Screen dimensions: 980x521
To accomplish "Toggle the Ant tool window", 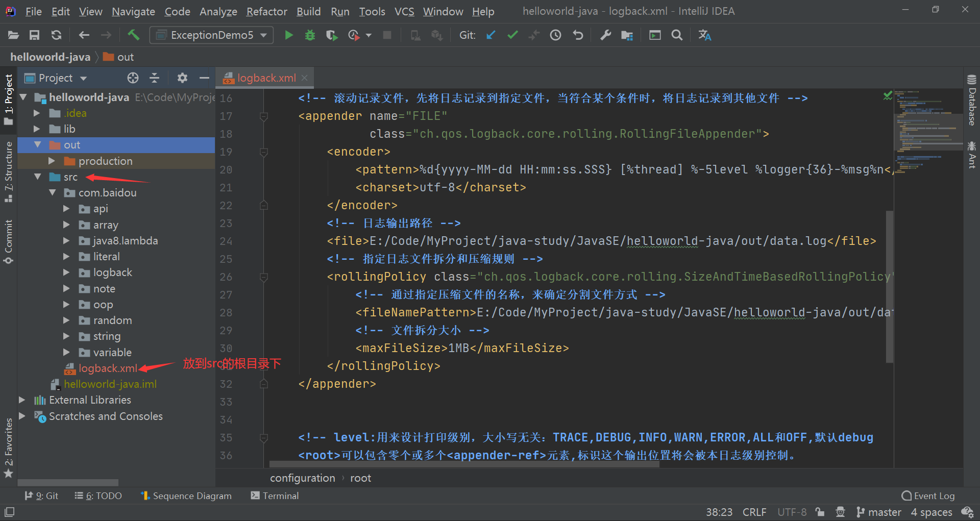I will pyautogui.click(x=971, y=155).
